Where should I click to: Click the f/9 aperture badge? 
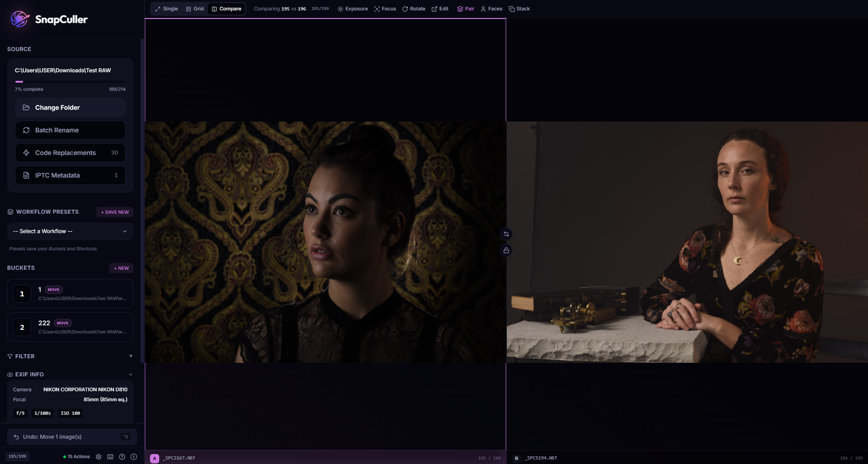(x=20, y=413)
